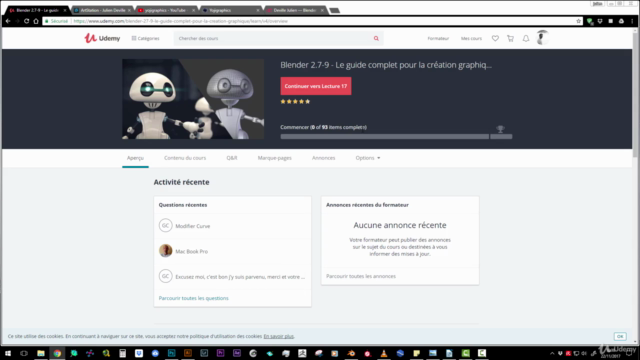The image size is (640, 360).
Task: Click GC avatar beside Modifier Curve
Action: point(165,225)
